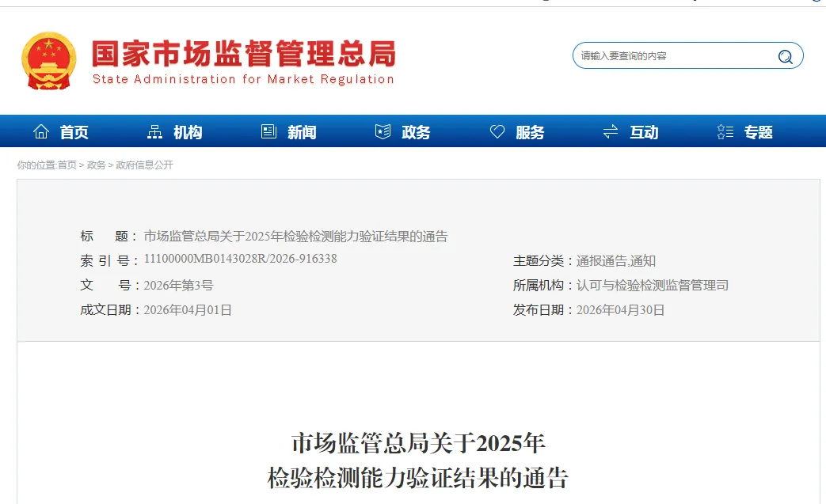Follow the 政府信息公开 breadcrumb link
Viewport: 826px width, 504px height.
pos(144,165)
